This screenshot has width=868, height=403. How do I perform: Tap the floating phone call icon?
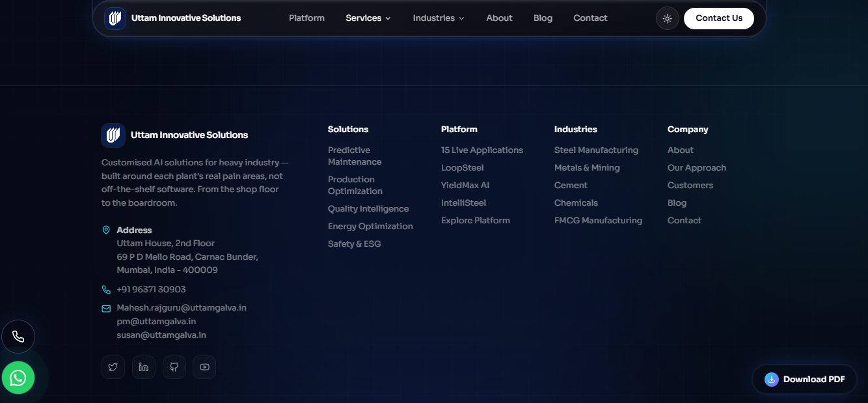pos(18,337)
